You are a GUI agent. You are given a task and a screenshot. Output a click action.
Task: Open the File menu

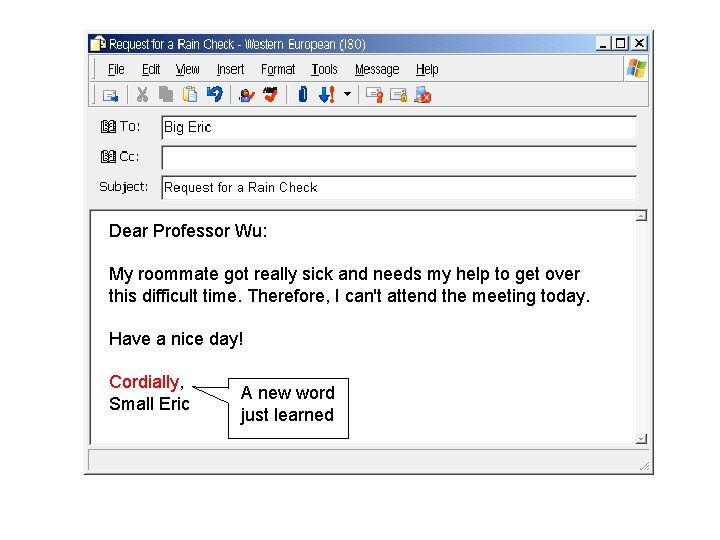pyautogui.click(x=116, y=69)
